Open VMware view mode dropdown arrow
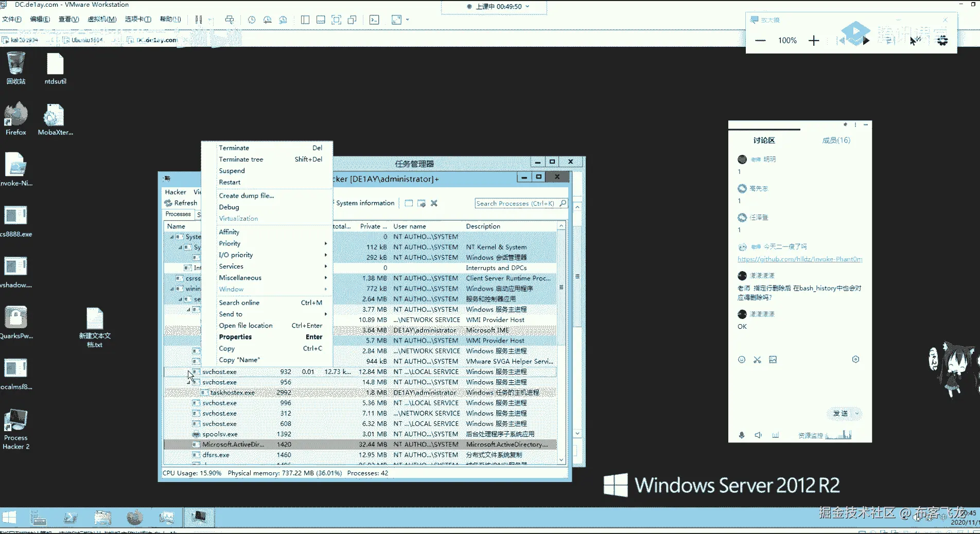 408,20
